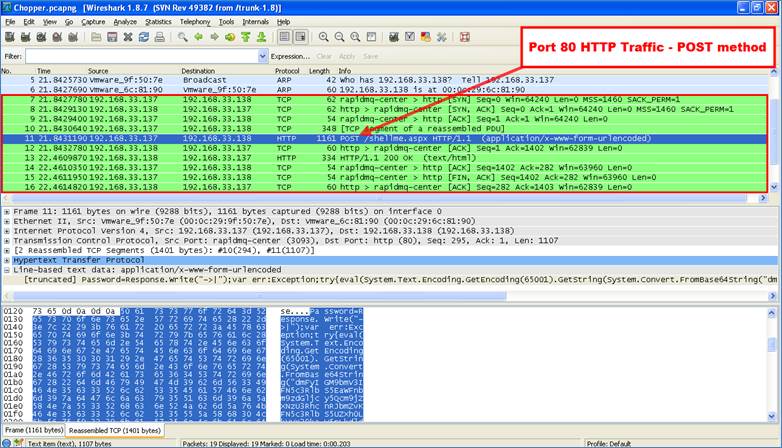Click the filter Clear button
The height and width of the screenshot is (448, 782).
point(324,56)
